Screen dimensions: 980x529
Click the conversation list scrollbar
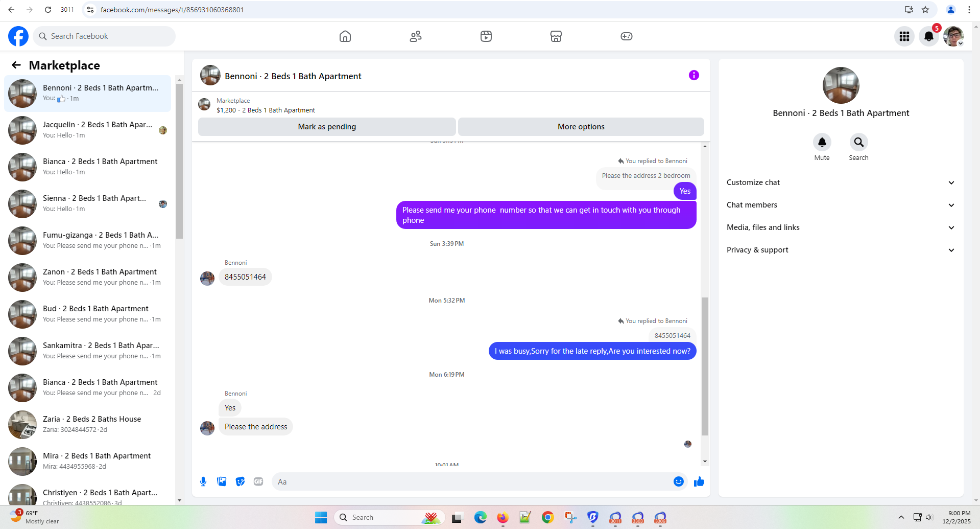pos(179,161)
